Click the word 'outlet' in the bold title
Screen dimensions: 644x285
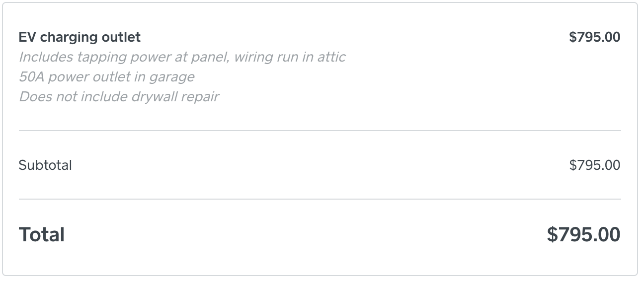123,37
